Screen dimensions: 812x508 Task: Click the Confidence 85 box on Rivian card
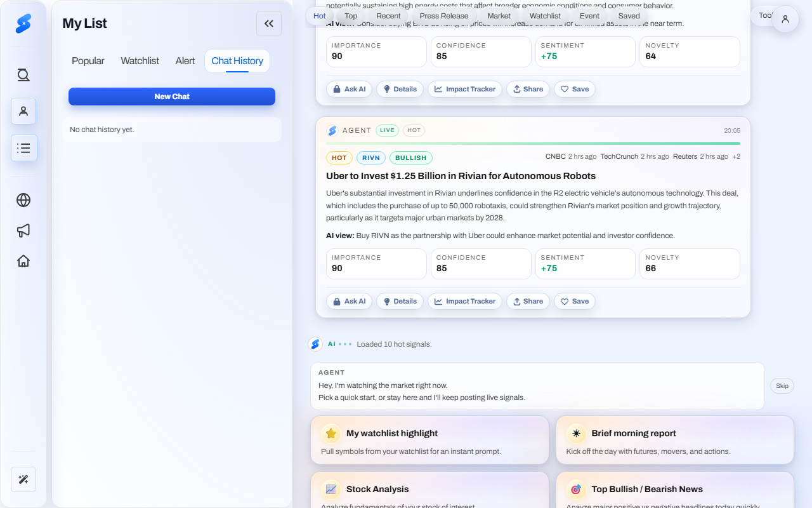(x=481, y=264)
